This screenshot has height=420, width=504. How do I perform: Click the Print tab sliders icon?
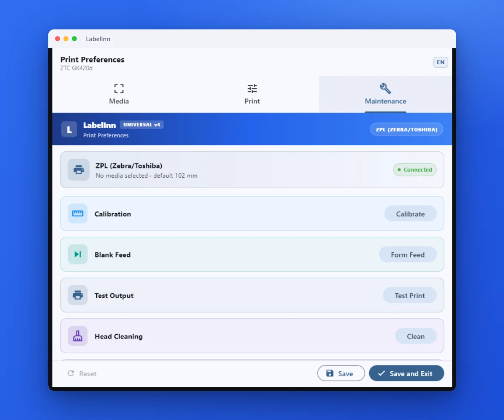click(252, 89)
